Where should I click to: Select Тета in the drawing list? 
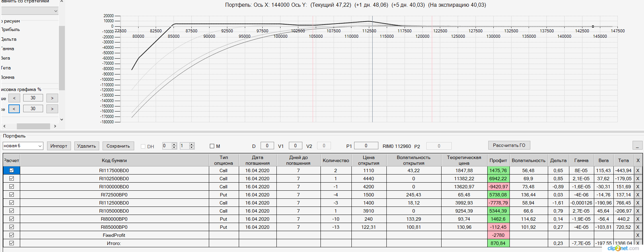tap(6, 68)
